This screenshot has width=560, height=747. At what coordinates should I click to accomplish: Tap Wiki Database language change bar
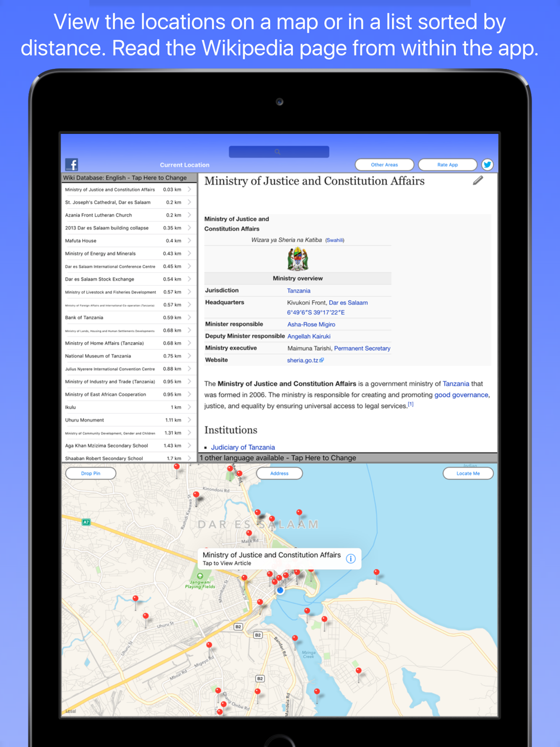[x=129, y=178]
